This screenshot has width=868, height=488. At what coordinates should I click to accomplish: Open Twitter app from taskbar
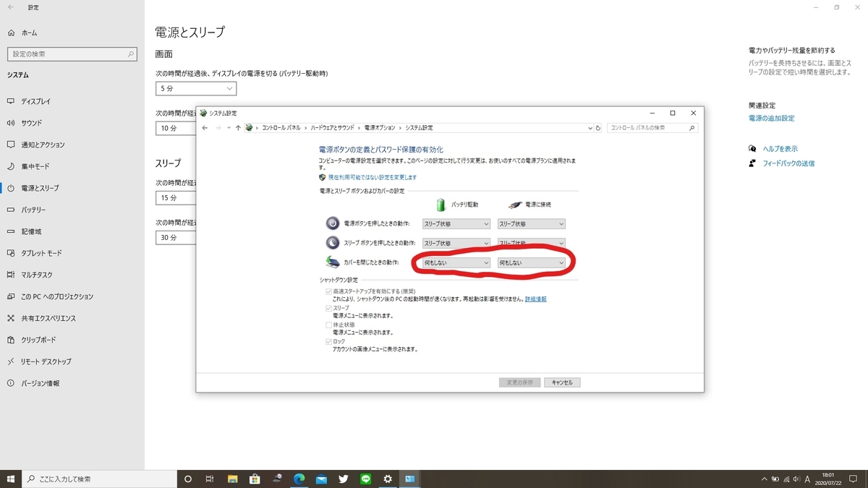pos(343,479)
